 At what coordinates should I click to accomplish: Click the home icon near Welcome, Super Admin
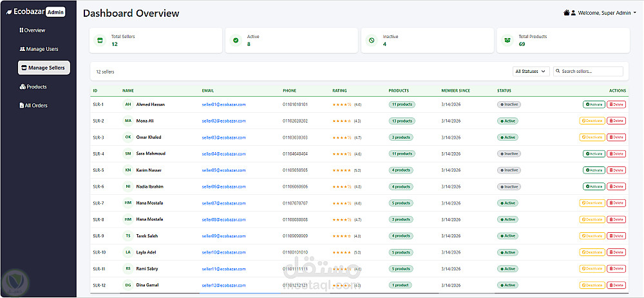567,13
